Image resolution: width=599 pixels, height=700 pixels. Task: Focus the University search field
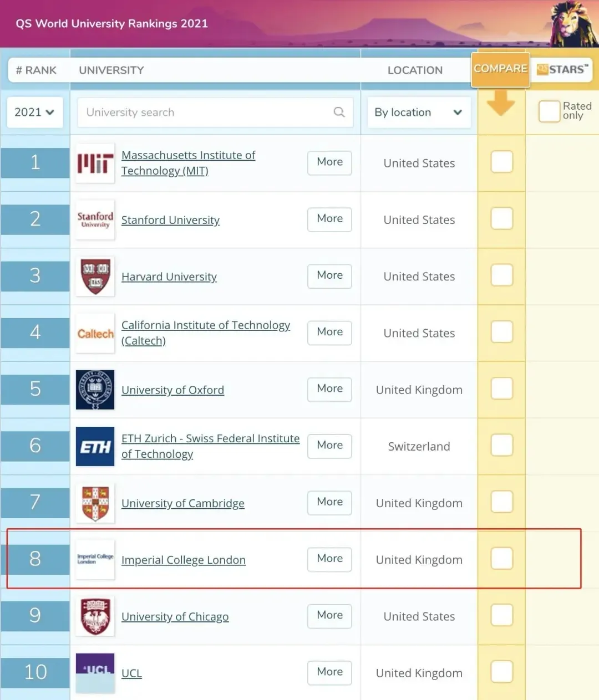pyautogui.click(x=215, y=112)
